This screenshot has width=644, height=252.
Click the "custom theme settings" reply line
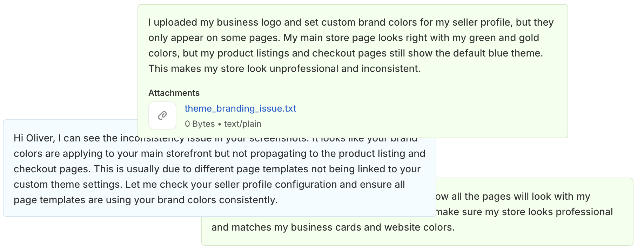coord(209,185)
